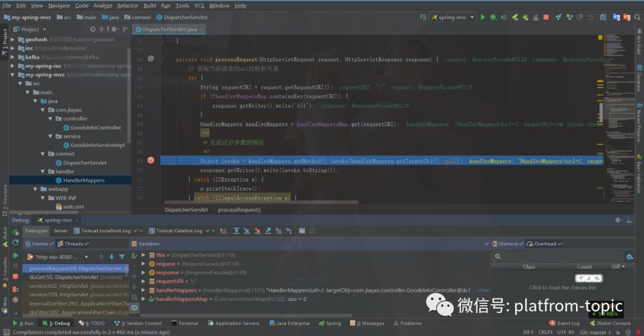Stop the debug session with the red square
This screenshot has height=336, width=644.
[16, 276]
